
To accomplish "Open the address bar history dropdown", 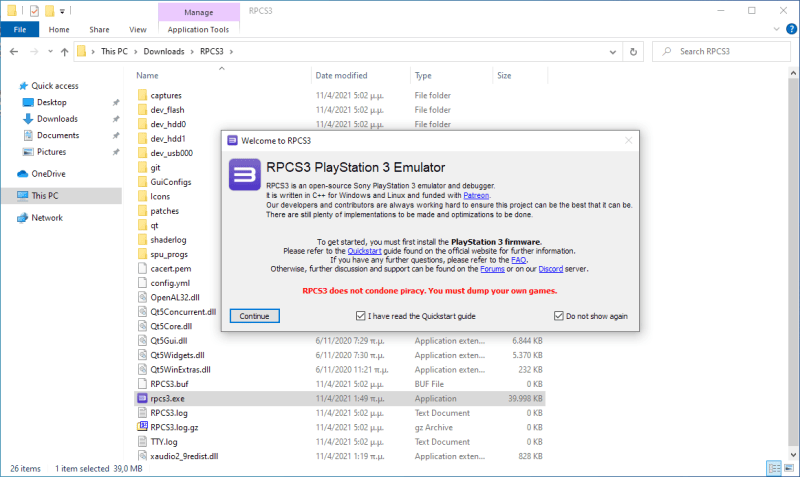I will pos(613,52).
